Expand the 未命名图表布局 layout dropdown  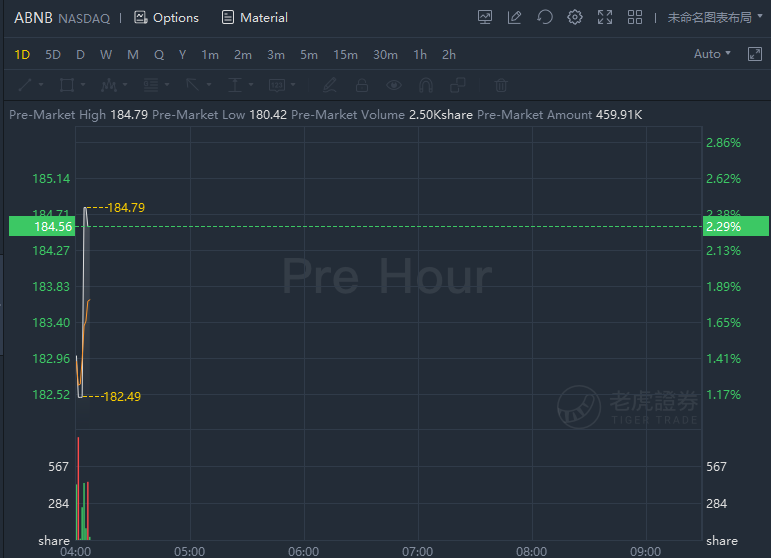click(x=715, y=18)
